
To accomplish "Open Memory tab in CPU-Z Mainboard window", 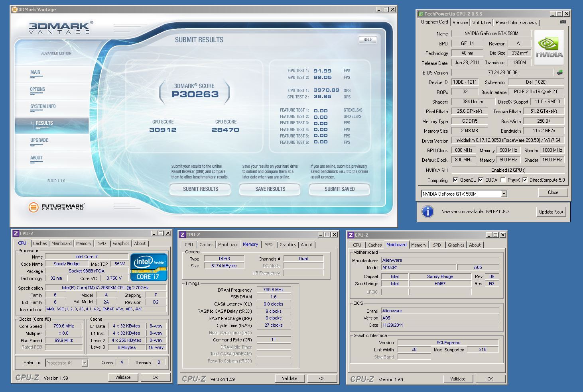I will pos(419,245).
